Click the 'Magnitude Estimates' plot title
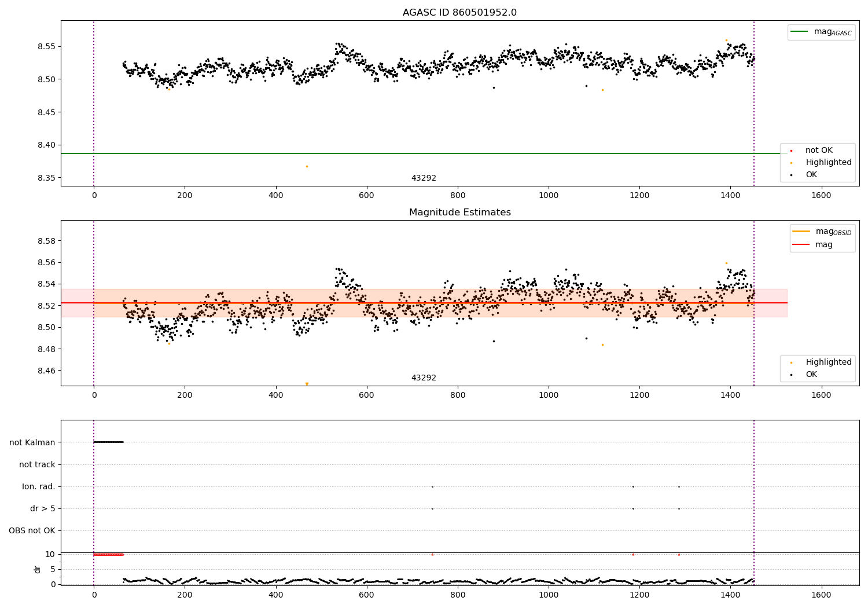This screenshot has width=868, height=608. pyautogui.click(x=459, y=213)
